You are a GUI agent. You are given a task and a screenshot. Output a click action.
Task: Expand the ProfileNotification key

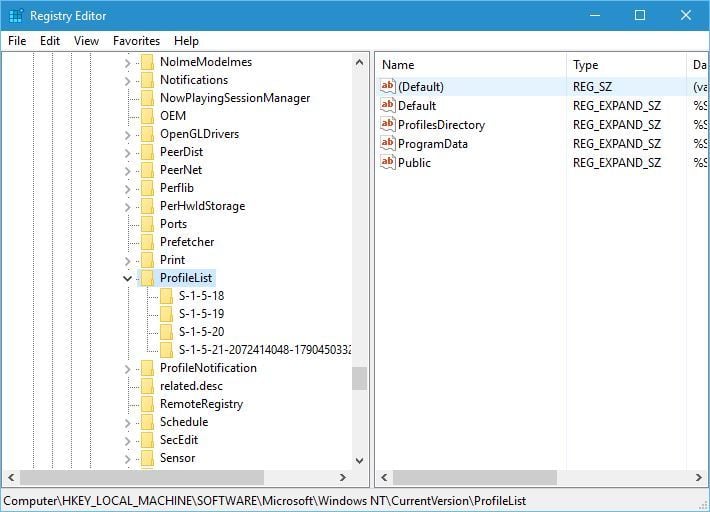(127, 369)
